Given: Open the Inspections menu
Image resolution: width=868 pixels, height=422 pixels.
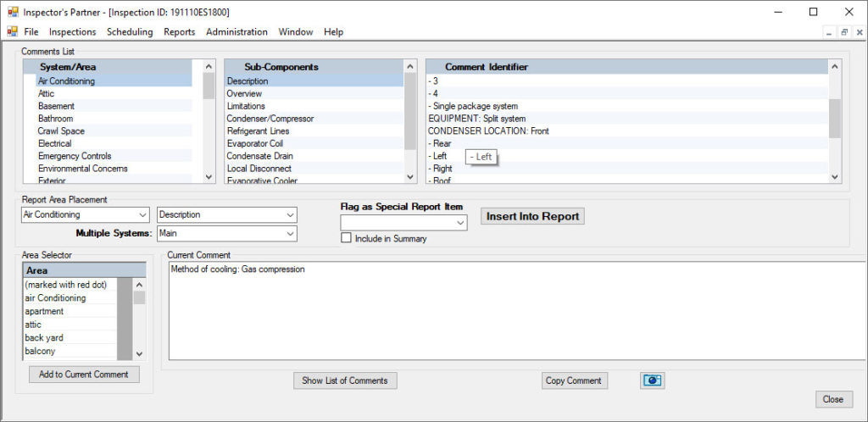Looking at the screenshot, I should 72,32.
